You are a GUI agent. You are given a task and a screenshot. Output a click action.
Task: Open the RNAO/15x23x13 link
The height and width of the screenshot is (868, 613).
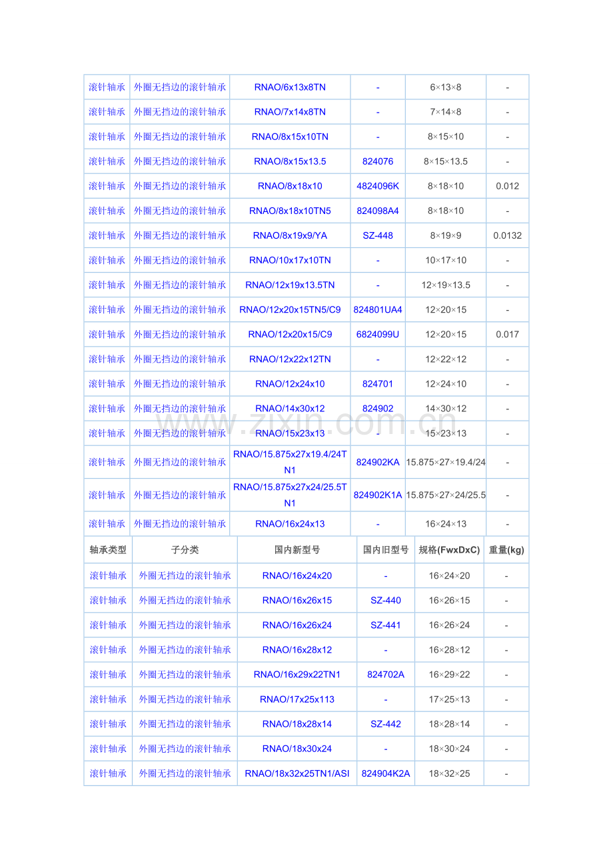tap(290, 433)
